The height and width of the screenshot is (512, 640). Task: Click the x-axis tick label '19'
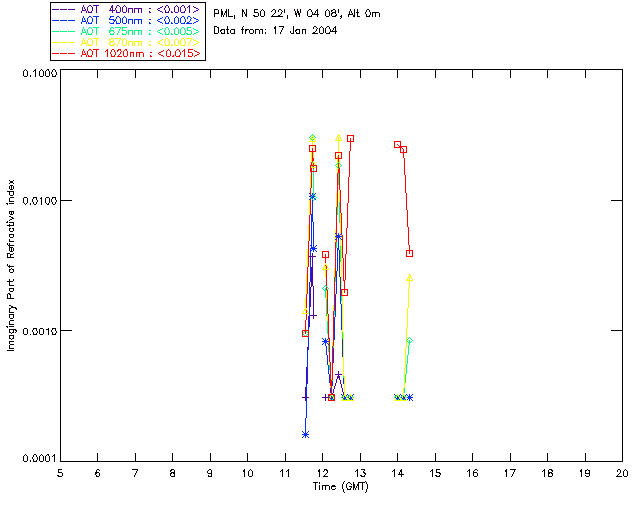(585, 473)
